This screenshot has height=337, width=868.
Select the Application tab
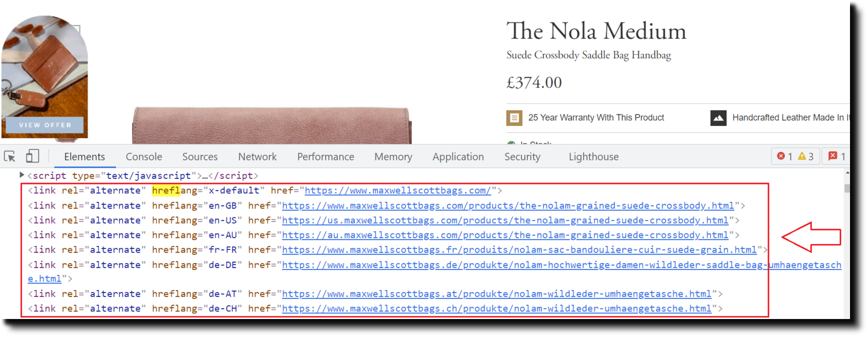coord(457,156)
